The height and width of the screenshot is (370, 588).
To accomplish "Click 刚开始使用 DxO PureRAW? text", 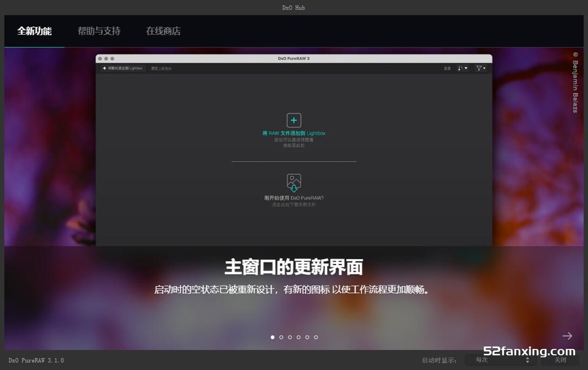I will [x=294, y=198].
